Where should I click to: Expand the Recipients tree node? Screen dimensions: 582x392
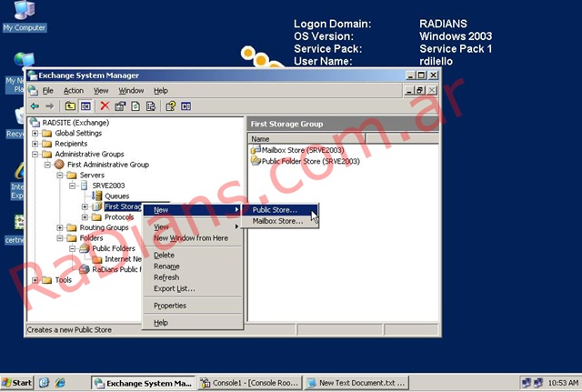coord(35,144)
